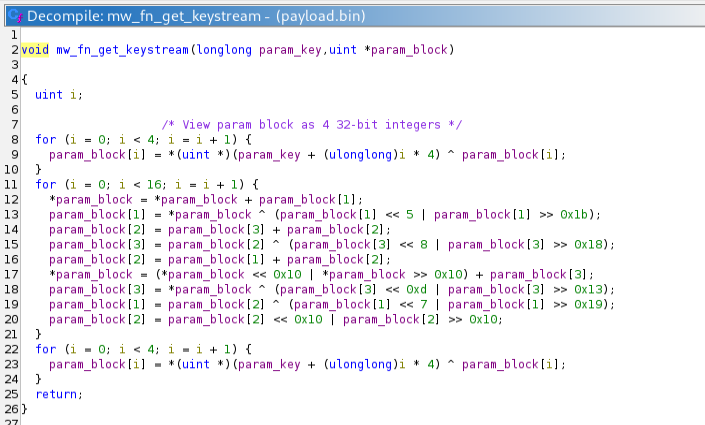Click param_key on line 9

coord(269,154)
